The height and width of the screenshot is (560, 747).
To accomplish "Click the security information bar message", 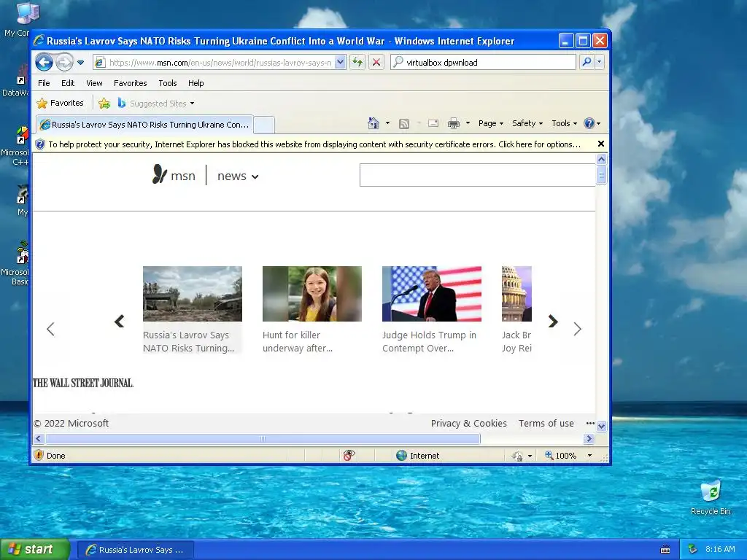I will tap(314, 144).
